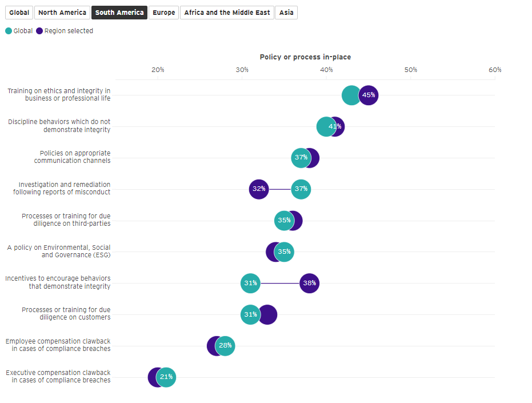Viewport: 532px width, 403px height.
Task: Click the 32% purple investigation bubble
Action: (x=259, y=189)
